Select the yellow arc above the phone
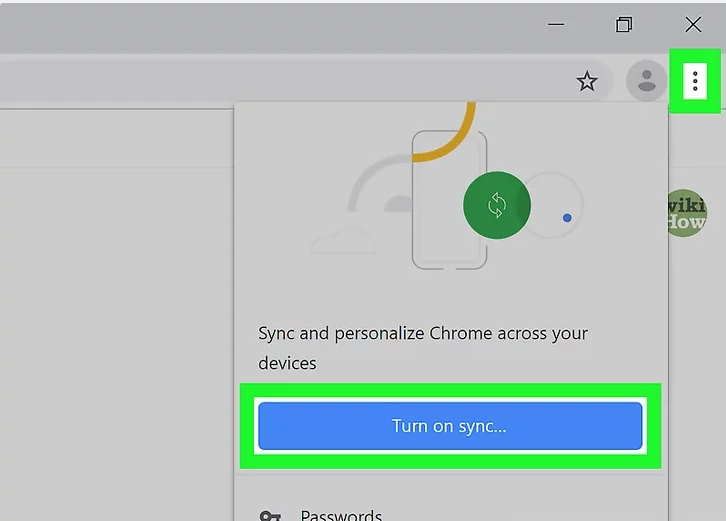Image resolution: width=726 pixels, height=521 pixels. coord(449,138)
